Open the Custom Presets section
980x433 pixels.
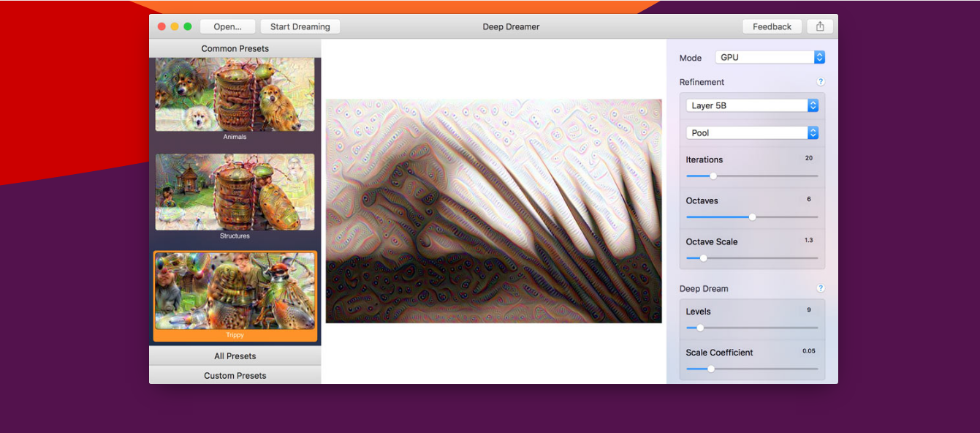[235, 375]
